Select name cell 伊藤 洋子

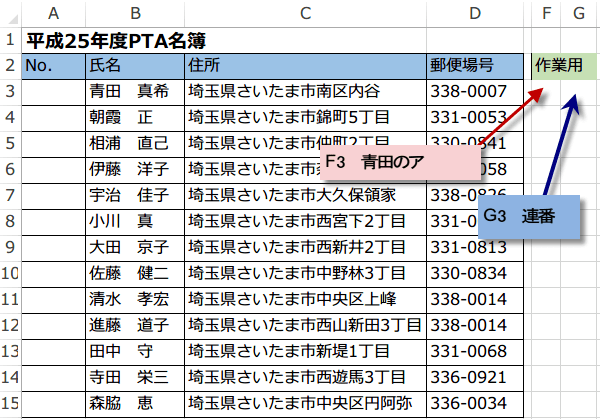click(x=135, y=170)
